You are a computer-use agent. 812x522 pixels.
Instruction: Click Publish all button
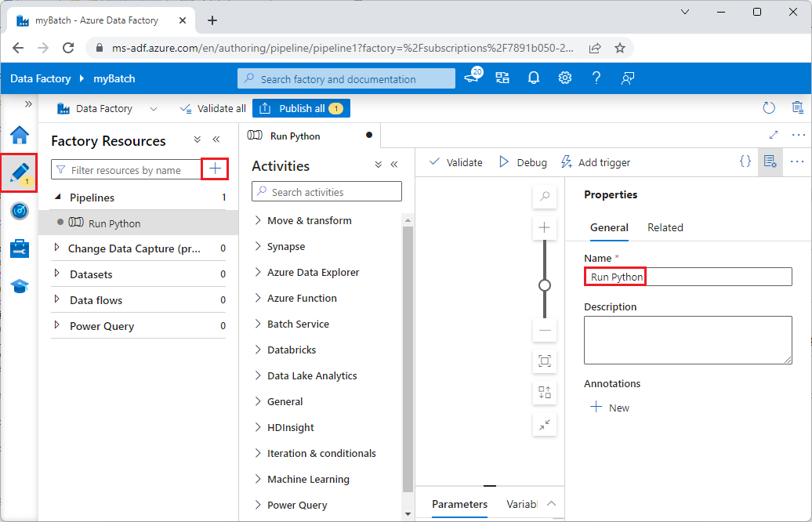(x=301, y=107)
